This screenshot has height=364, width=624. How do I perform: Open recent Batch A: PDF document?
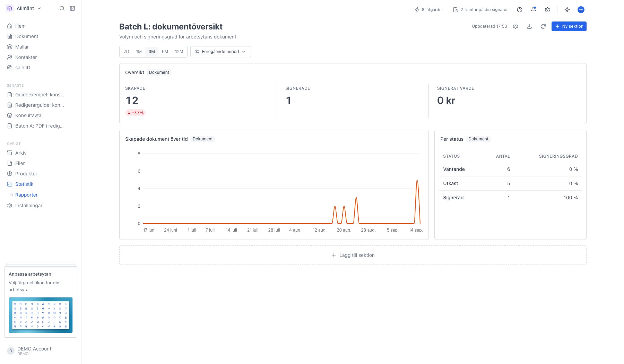[41, 126]
